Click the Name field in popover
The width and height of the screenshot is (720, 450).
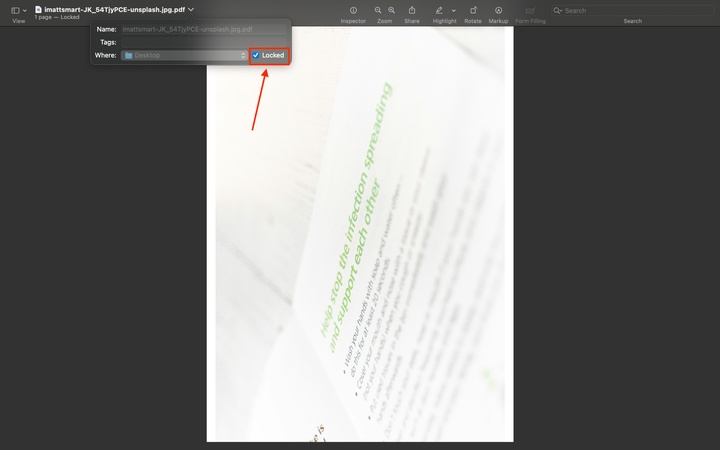203,29
